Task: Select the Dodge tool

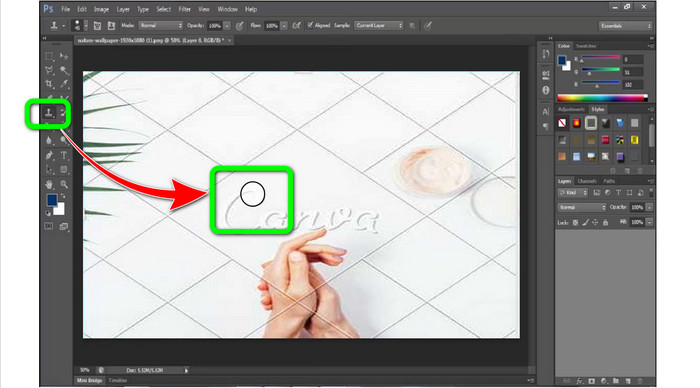Action: point(64,141)
